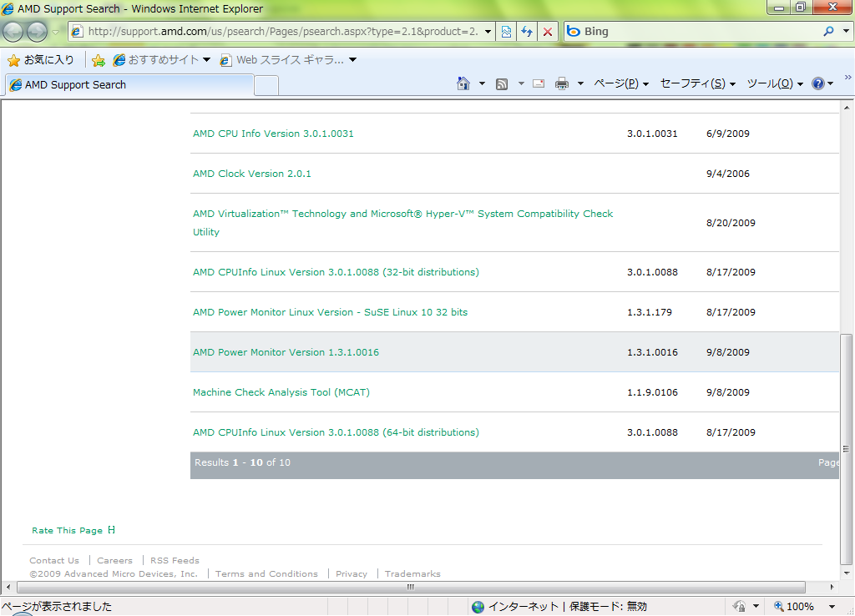Open the おすすめサイト suggested sites item
The height and width of the screenshot is (616, 855).
tap(156, 60)
